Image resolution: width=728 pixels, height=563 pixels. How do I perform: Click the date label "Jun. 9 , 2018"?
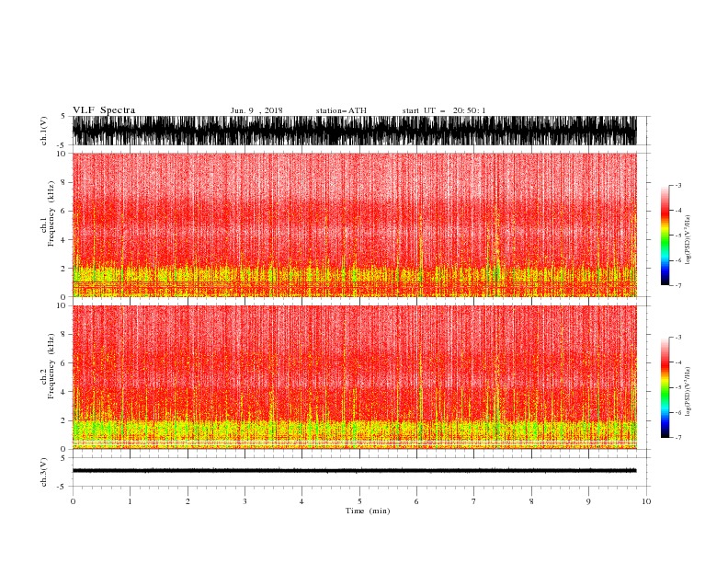click(256, 110)
